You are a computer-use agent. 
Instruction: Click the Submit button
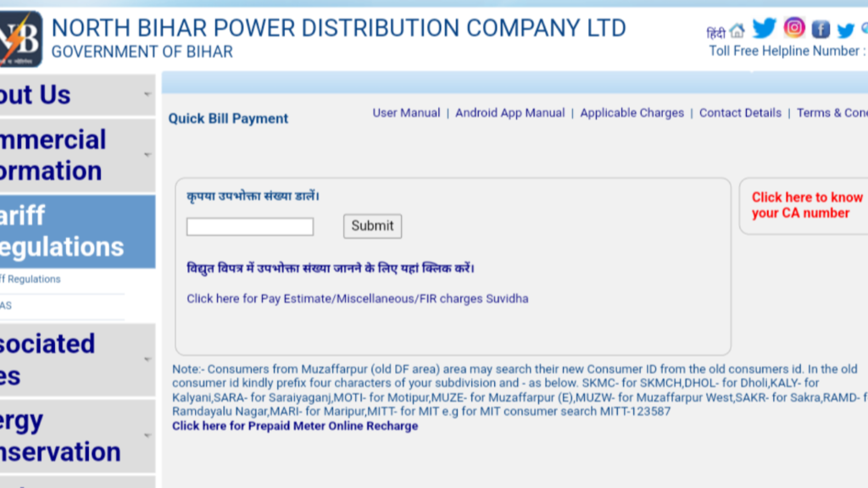(373, 226)
